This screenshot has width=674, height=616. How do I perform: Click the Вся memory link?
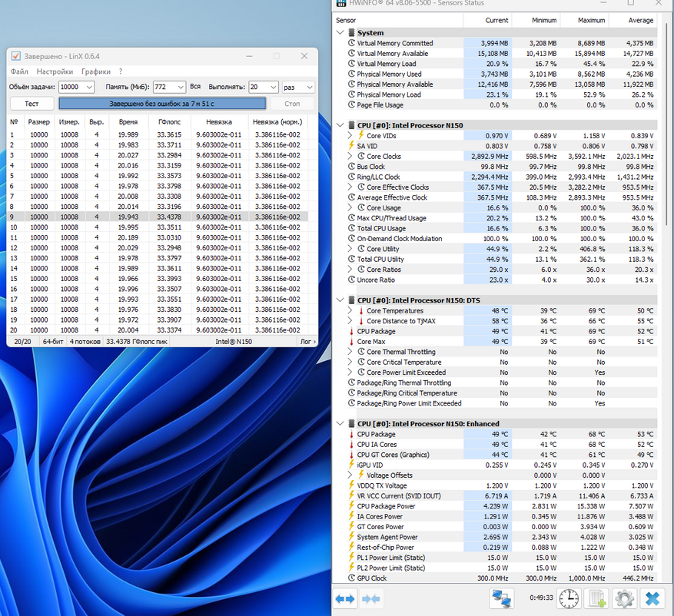tap(195, 88)
